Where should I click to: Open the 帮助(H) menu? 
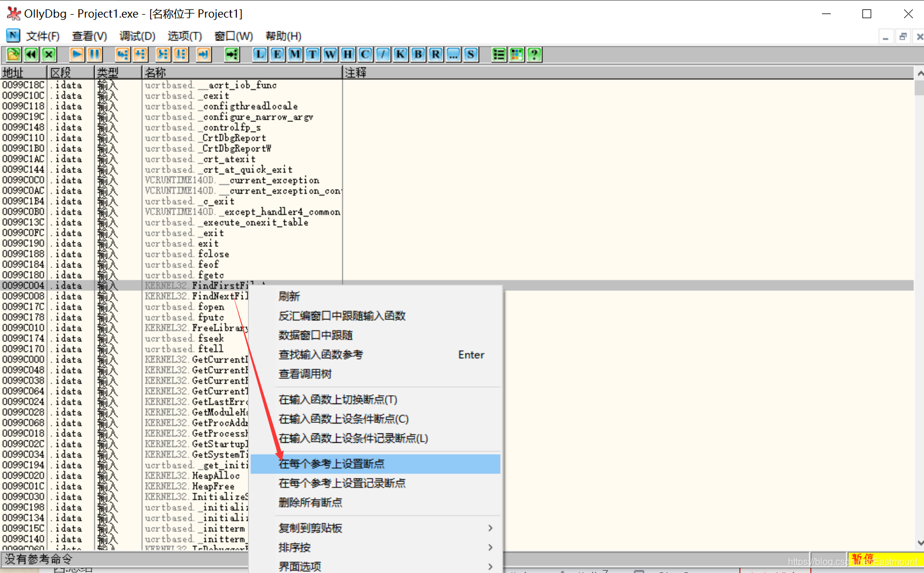tap(283, 36)
